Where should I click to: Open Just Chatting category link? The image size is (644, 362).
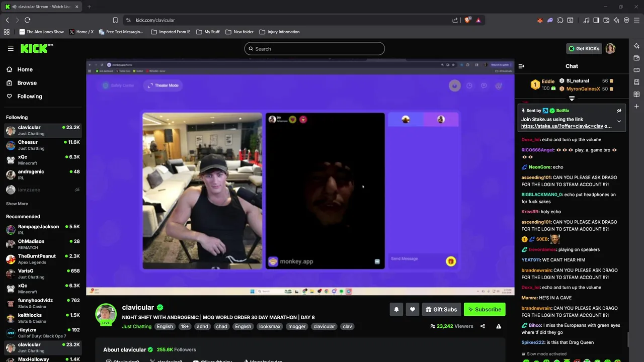click(x=136, y=326)
